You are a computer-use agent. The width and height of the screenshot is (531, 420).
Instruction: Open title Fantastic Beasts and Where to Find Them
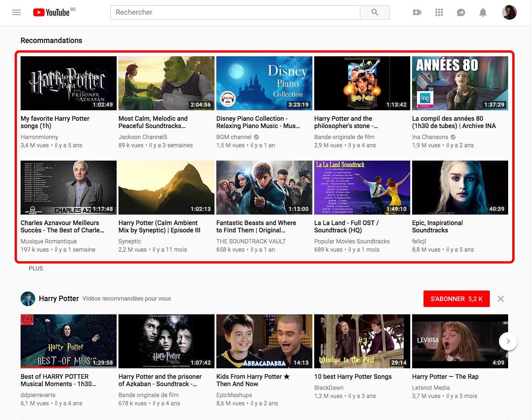click(x=256, y=226)
